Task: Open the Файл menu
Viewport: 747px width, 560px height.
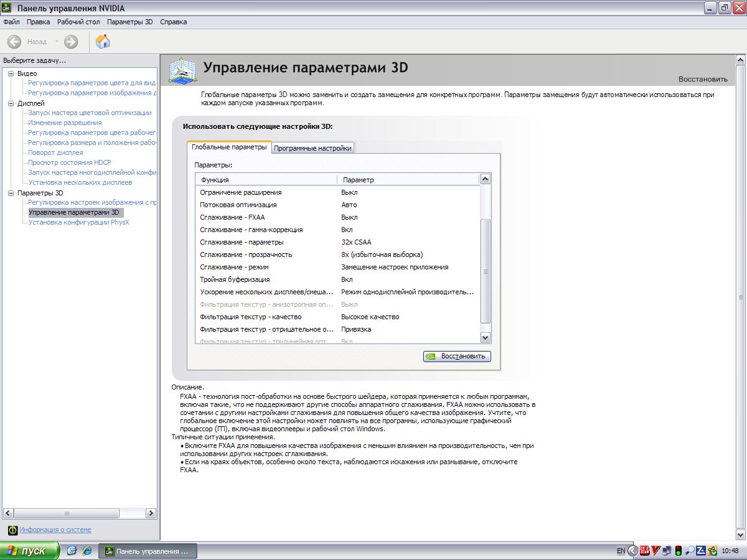Action: click(x=11, y=22)
